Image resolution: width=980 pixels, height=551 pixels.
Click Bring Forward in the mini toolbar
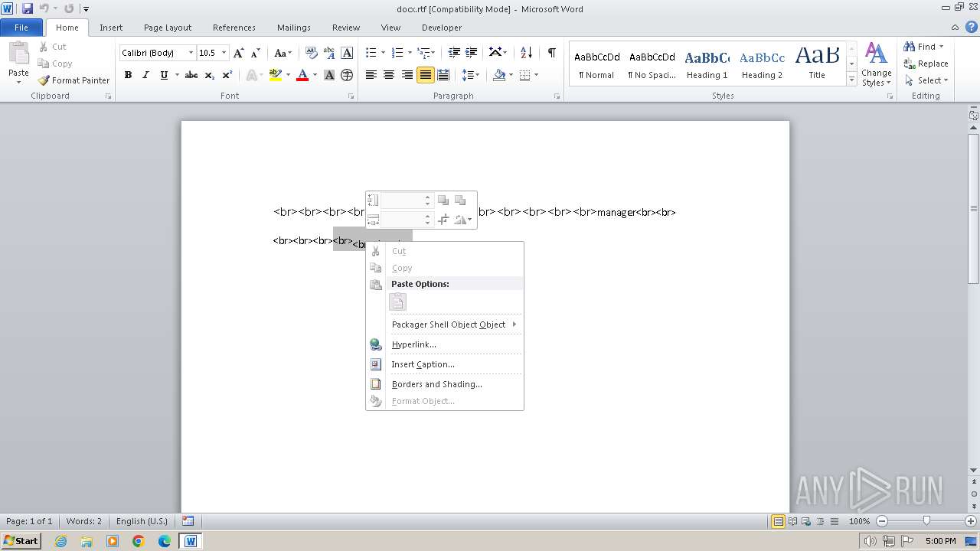443,201
